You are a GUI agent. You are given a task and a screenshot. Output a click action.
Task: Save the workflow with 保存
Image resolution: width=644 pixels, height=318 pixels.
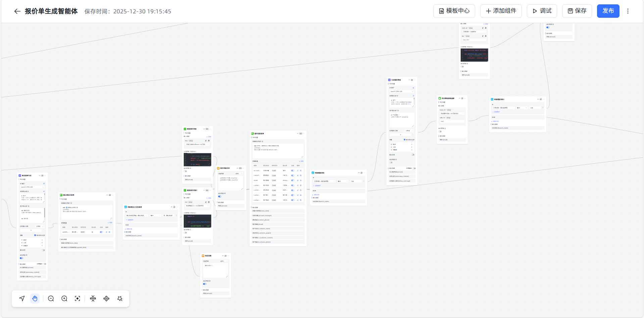(x=577, y=11)
